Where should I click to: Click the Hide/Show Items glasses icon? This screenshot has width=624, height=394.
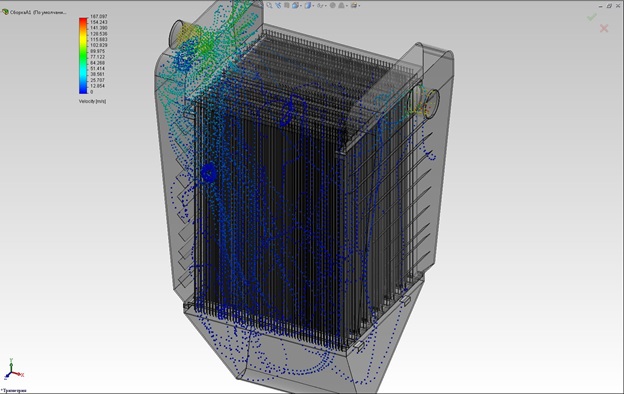tap(320, 6)
